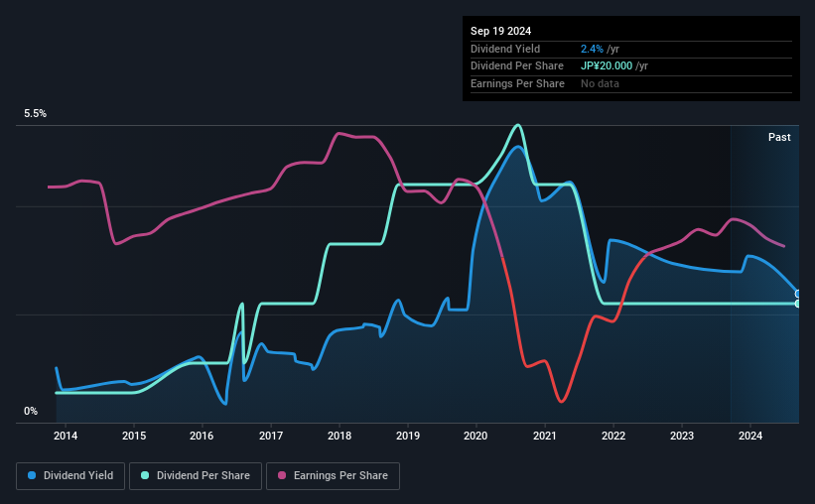Click the blue dividend yield endpoint marker
This screenshot has width=815, height=504.
(x=798, y=294)
